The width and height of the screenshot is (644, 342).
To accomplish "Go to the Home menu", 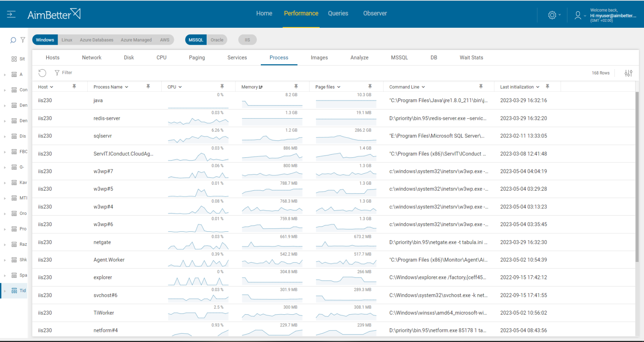I will (264, 13).
